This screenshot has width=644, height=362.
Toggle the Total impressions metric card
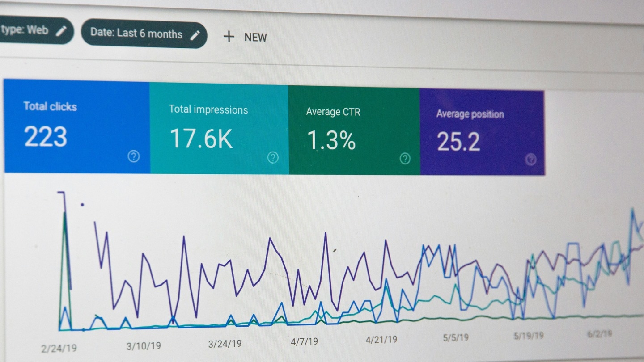219,128
